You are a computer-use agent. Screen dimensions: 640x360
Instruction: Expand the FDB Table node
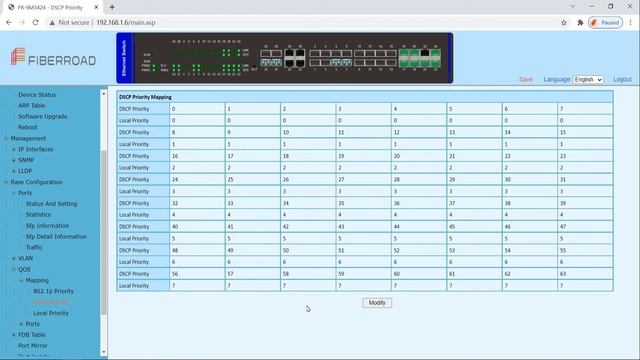[13, 335]
